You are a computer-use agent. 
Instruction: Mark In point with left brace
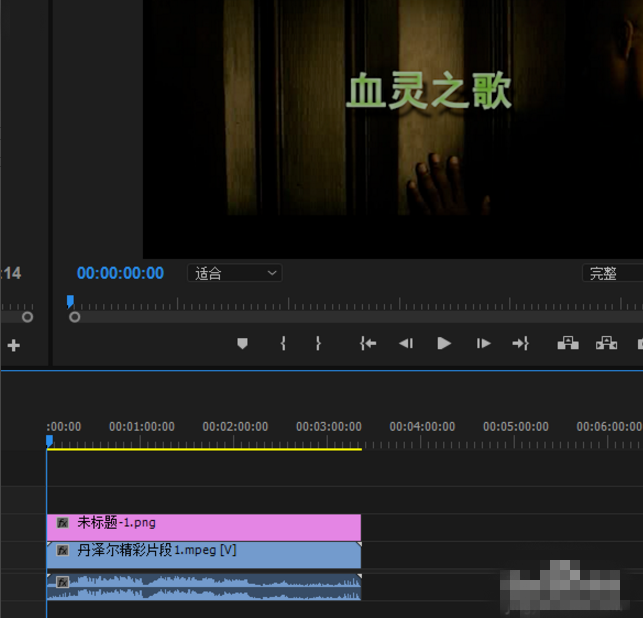click(283, 343)
